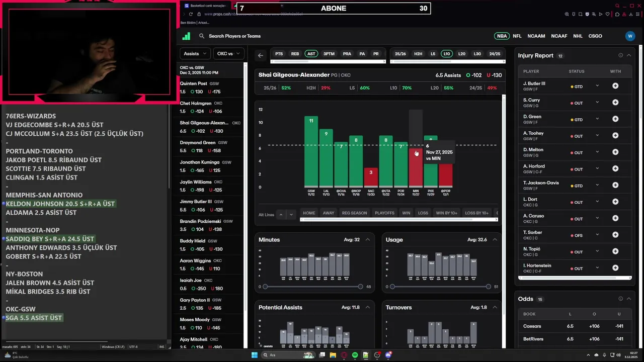Click the Minutes slider handle at 48
The height and width of the screenshot is (362, 644).
[360, 287]
